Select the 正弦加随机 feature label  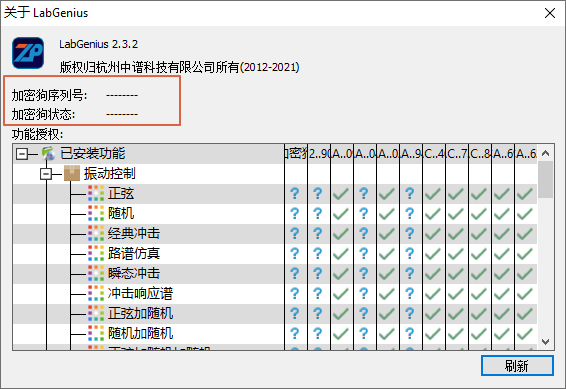(x=140, y=313)
